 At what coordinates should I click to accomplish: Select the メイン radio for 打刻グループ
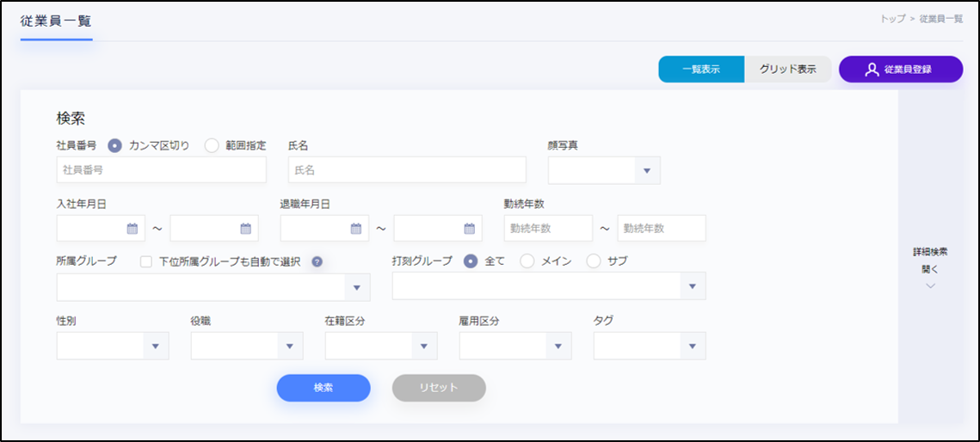point(527,261)
